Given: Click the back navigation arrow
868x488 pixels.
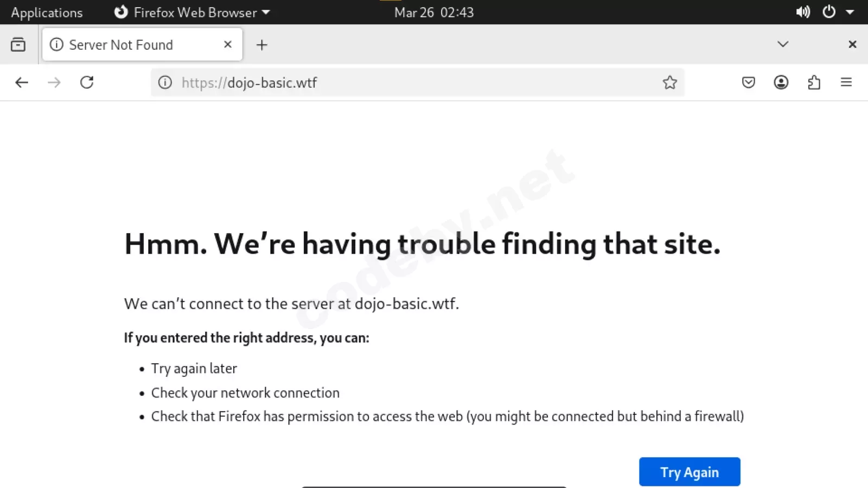Looking at the screenshot, I should [22, 82].
